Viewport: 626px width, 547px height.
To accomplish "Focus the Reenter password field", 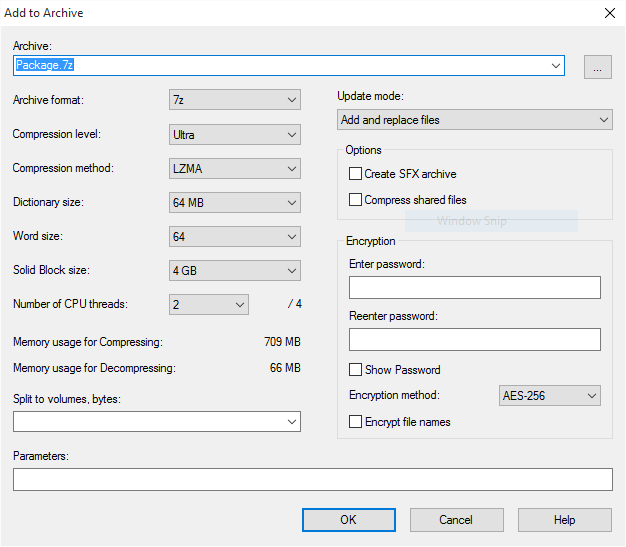I will [x=474, y=340].
